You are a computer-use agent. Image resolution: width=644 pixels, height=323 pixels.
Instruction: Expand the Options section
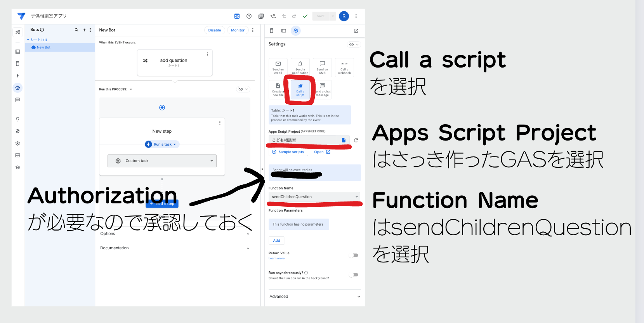click(175, 234)
